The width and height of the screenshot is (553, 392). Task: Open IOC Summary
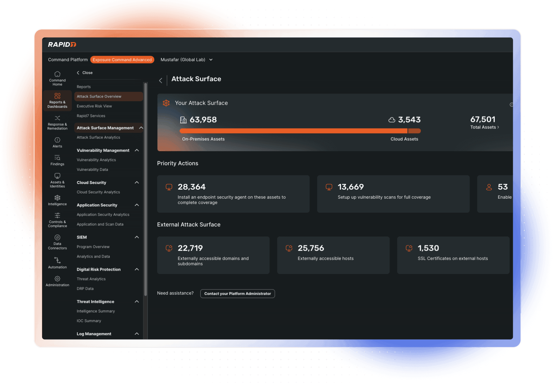pyautogui.click(x=89, y=321)
